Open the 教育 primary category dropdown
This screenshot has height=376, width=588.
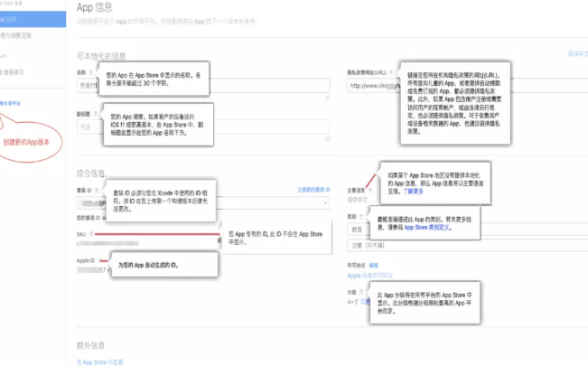point(467,230)
